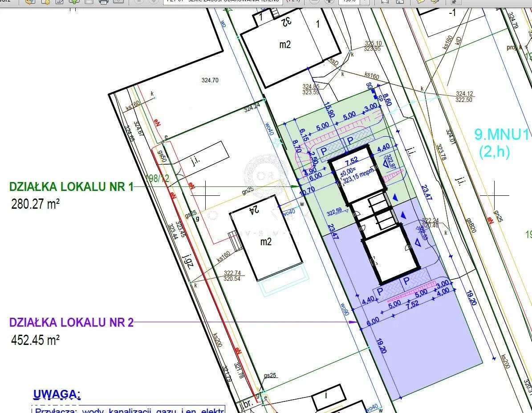Add a sticky note comment
The image size is (532, 413).
click(420, 1)
